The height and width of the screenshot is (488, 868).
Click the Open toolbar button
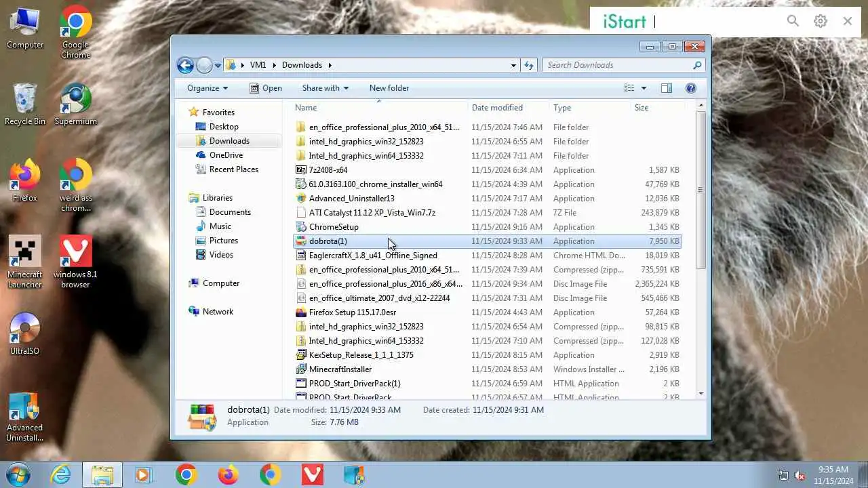click(x=265, y=88)
